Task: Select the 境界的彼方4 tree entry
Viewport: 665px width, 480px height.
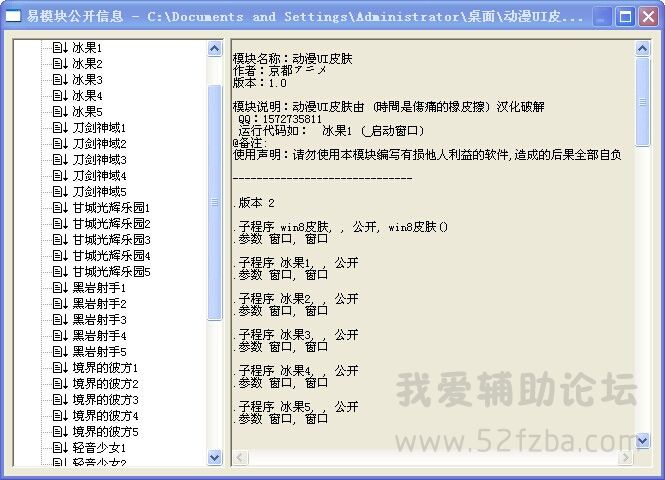Action: (105, 416)
